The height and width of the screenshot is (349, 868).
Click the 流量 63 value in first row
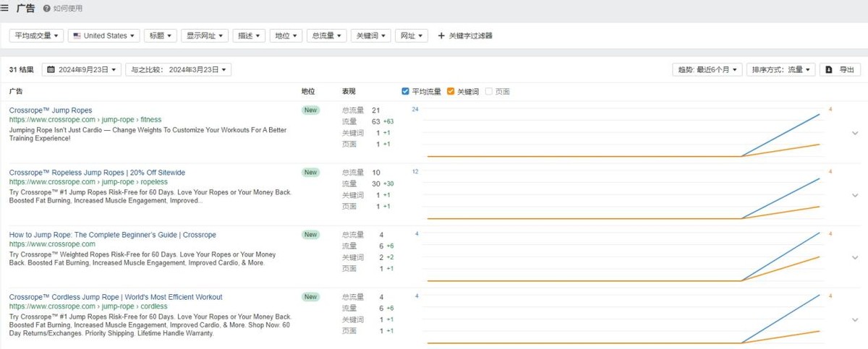coord(375,122)
